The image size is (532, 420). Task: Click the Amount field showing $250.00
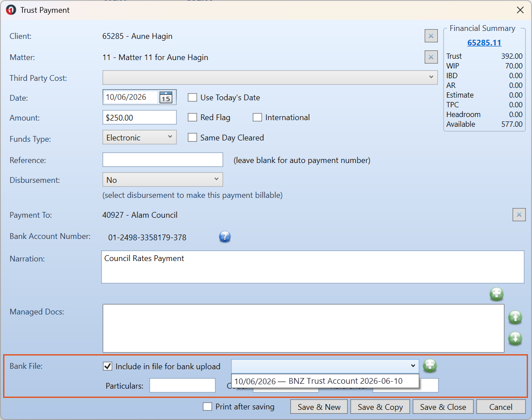pos(139,117)
